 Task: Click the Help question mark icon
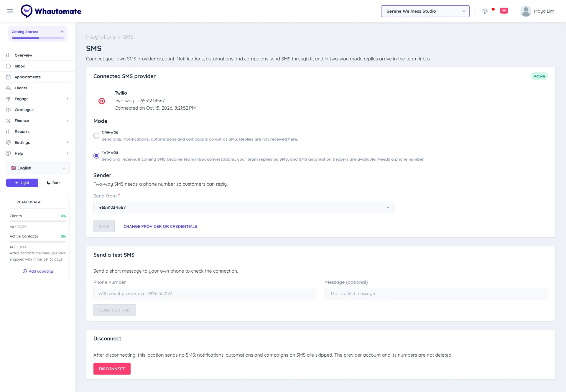click(x=8, y=154)
